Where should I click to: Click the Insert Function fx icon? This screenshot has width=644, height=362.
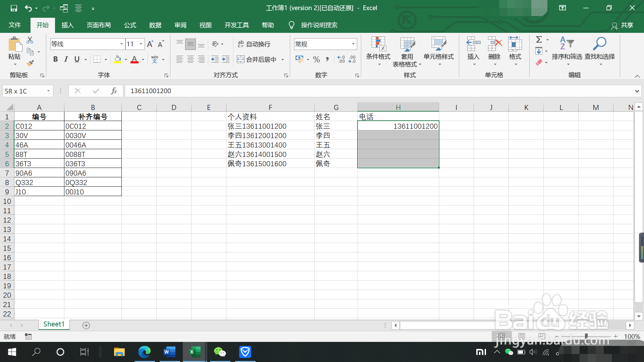(x=114, y=91)
